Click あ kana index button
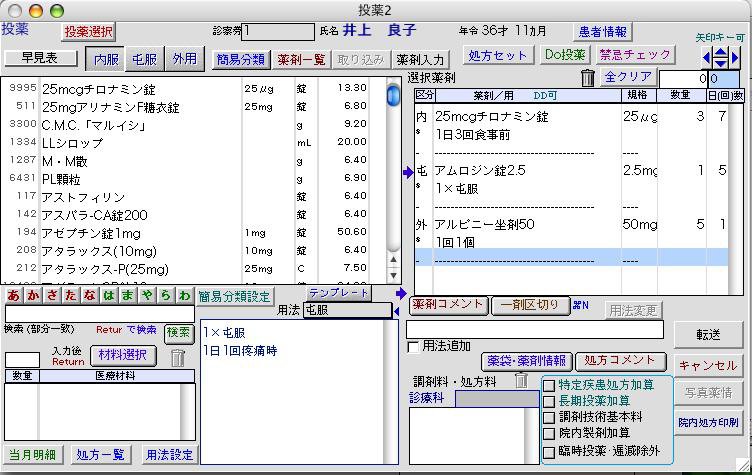Screen dimensions: 752x475 point(13,296)
